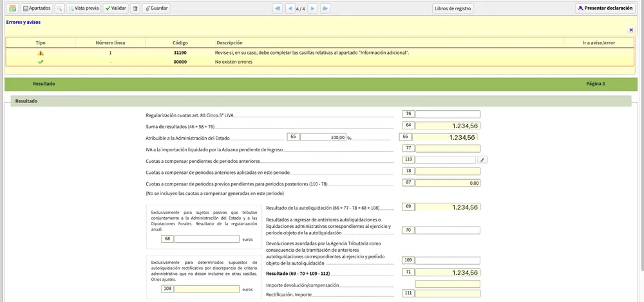This screenshot has height=302, width=644.
Task: Click the warning triangle icon for code 31190
Action: 40,53
